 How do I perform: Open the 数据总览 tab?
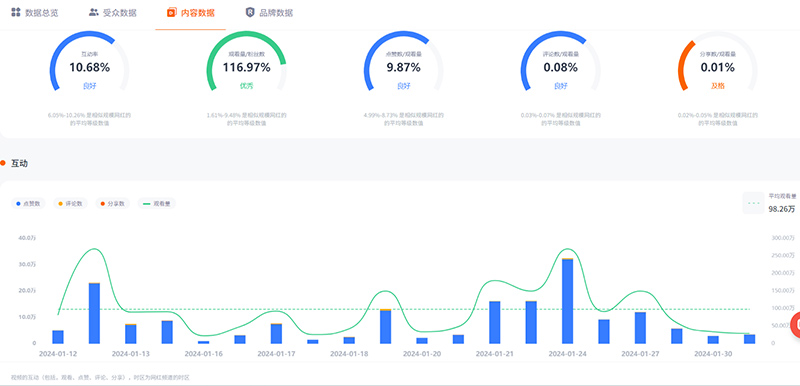(35, 13)
